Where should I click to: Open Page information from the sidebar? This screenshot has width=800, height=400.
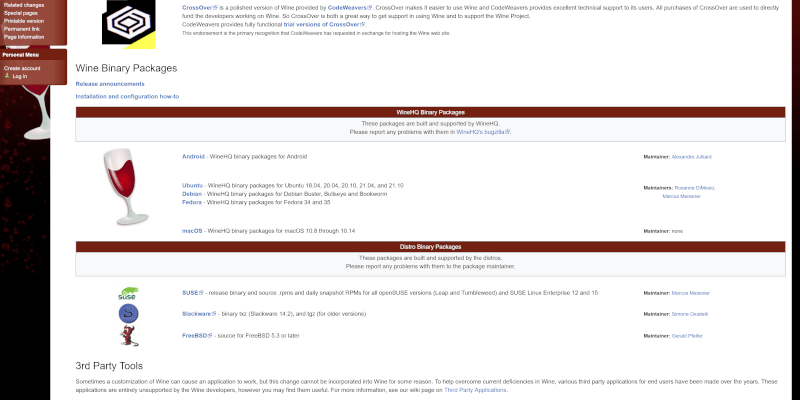pyautogui.click(x=24, y=37)
